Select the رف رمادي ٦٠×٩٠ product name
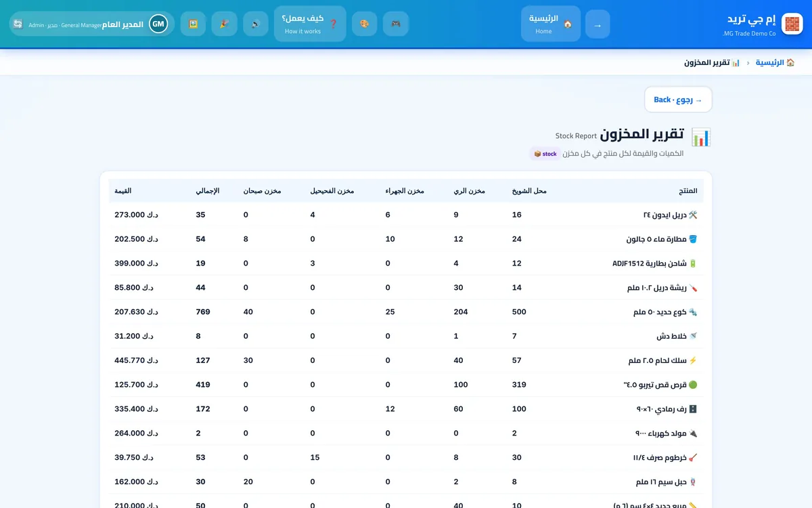 point(667,409)
